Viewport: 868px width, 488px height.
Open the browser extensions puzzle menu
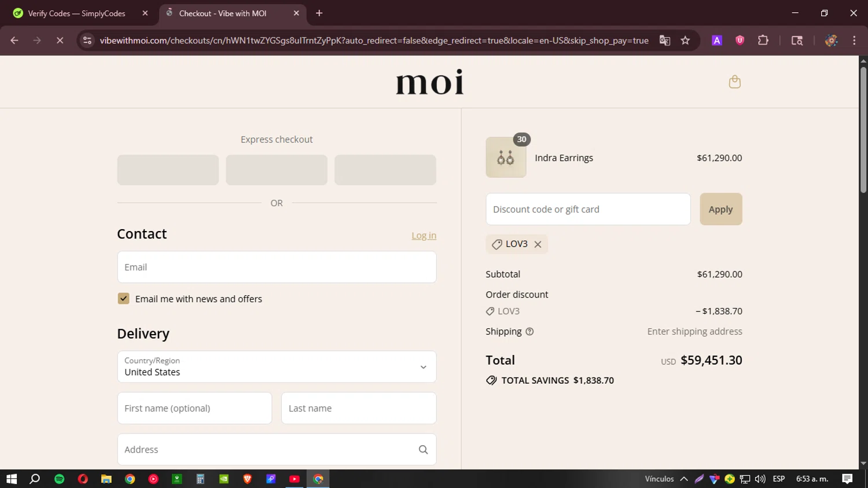tap(763, 41)
